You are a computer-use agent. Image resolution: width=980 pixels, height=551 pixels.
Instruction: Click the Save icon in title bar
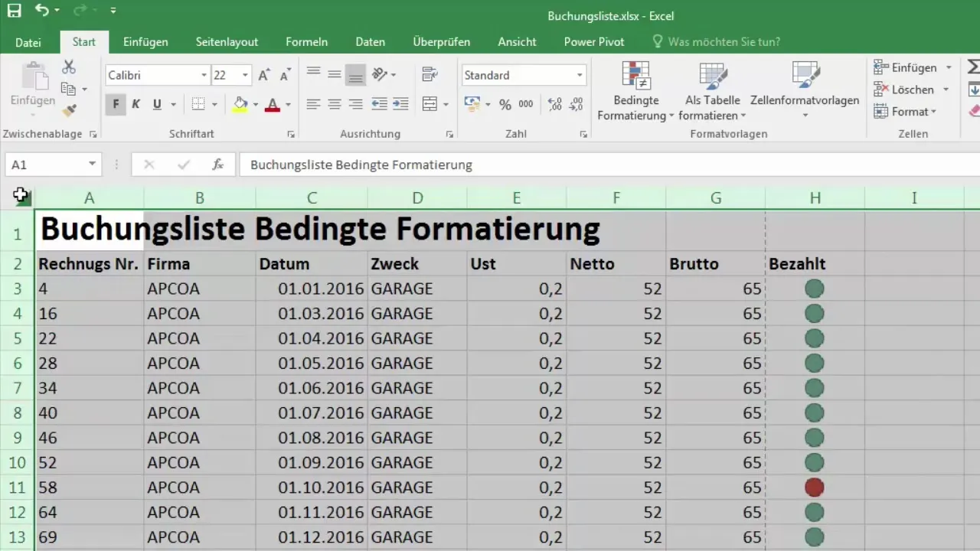(15, 11)
